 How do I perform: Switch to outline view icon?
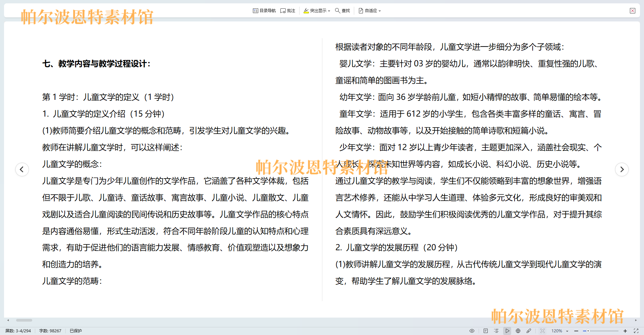(x=496, y=331)
